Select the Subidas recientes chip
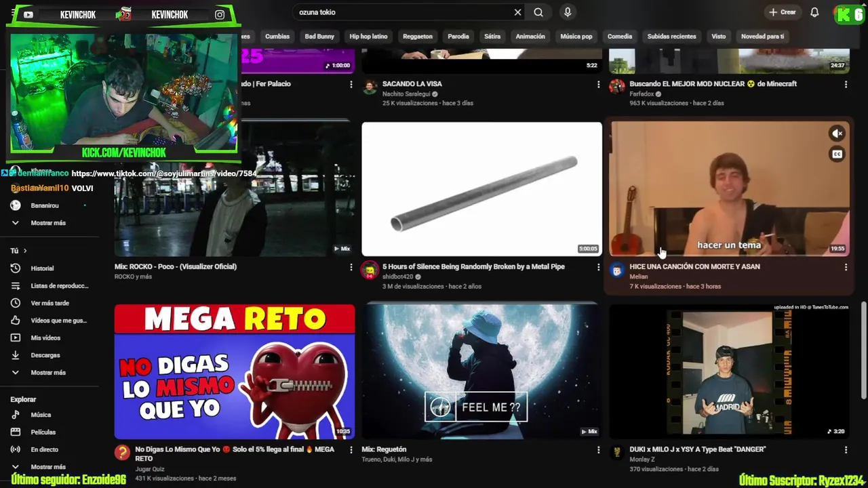 pyautogui.click(x=671, y=37)
